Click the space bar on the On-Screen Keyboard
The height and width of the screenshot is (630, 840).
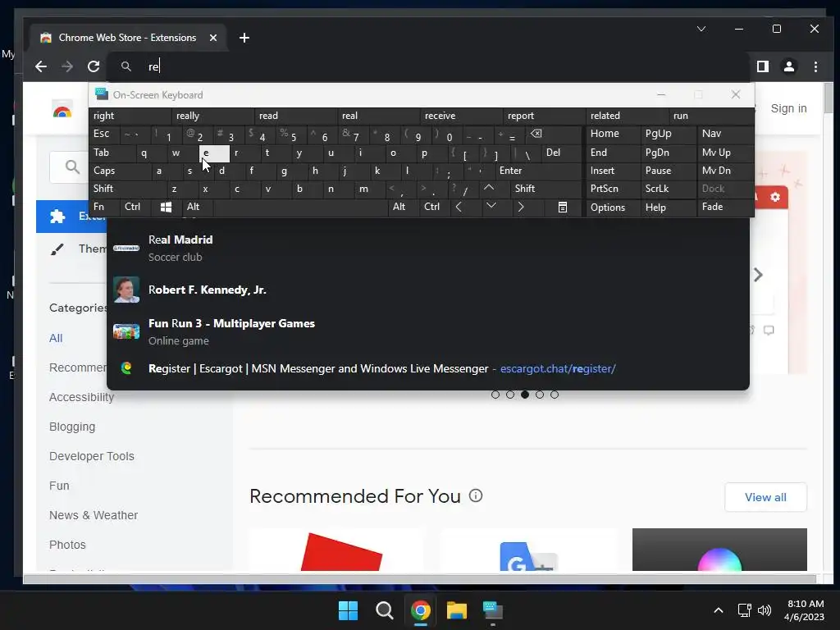300,207
